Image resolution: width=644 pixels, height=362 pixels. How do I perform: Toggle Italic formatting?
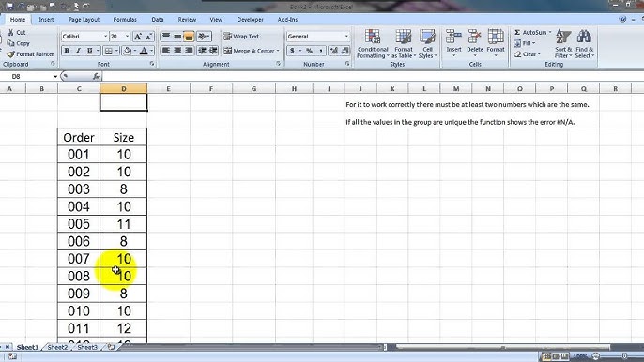(78, 51)
